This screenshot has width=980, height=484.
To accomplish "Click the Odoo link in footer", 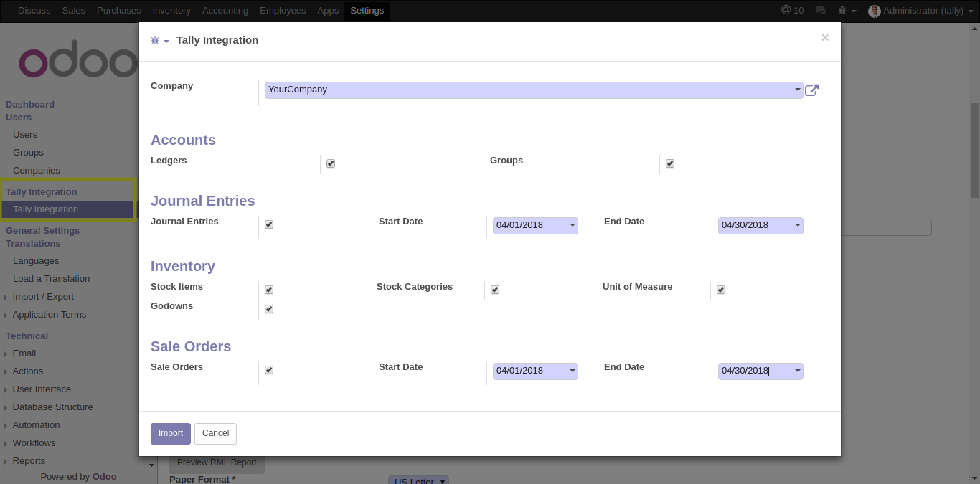I will click(104, 477).
